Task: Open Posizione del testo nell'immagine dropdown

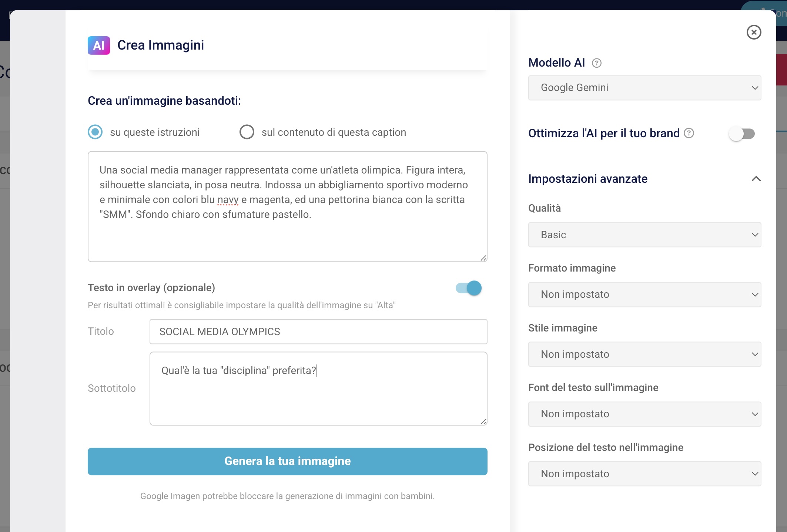Action: (x=644, y=474)
